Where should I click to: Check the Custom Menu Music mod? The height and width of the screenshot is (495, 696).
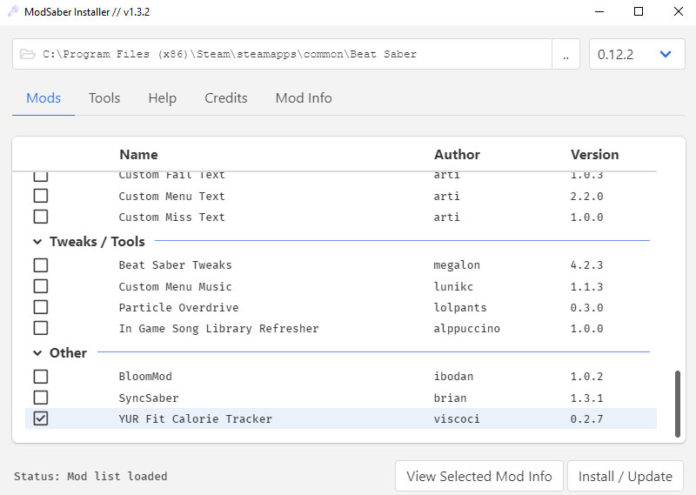point(41,287)
